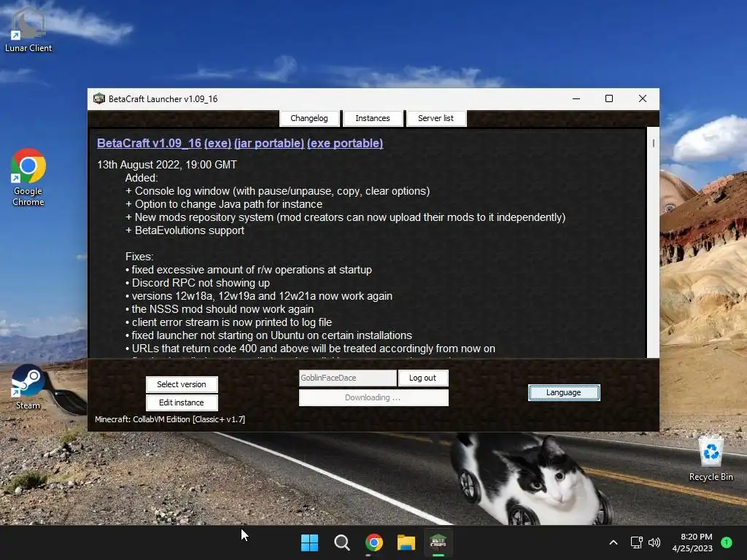Click 'fixed launcher not starting on Ubuntu' line
The image size is (747, 560).
268,335
